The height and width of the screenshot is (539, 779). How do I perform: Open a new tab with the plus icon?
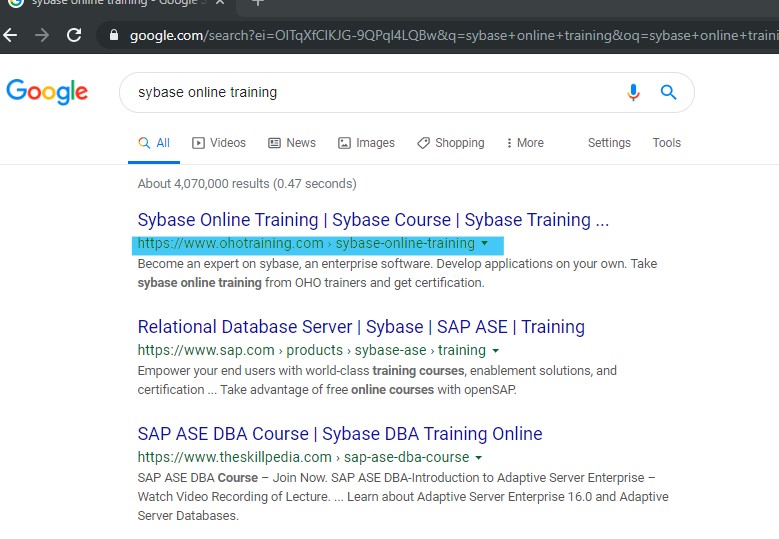(x=257, y=2)
